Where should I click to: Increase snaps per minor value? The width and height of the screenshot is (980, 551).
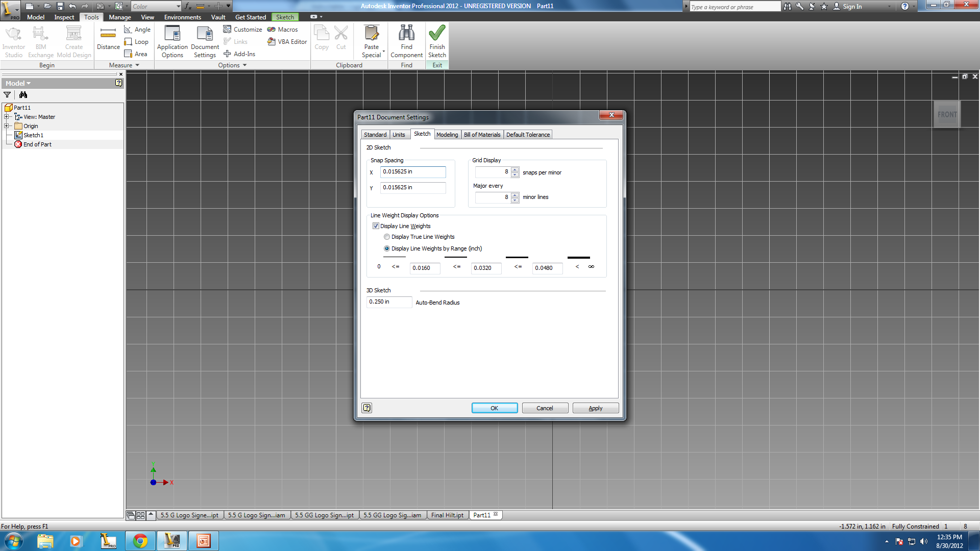pos(515,170)
